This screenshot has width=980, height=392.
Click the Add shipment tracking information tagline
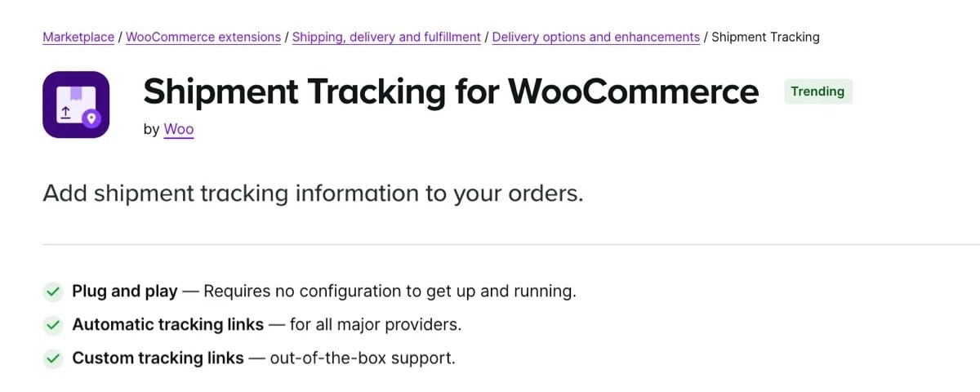313,194
